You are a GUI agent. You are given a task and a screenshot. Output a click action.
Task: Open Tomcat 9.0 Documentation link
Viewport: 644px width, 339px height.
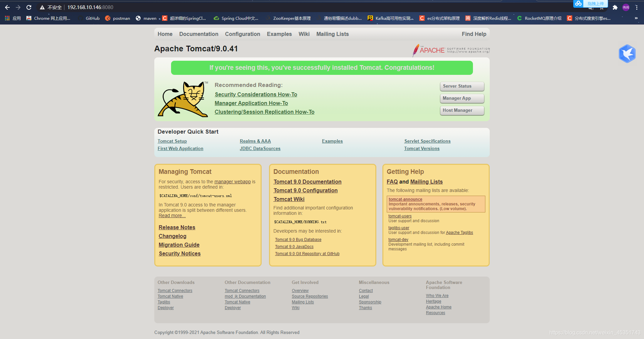pos(308,182)
